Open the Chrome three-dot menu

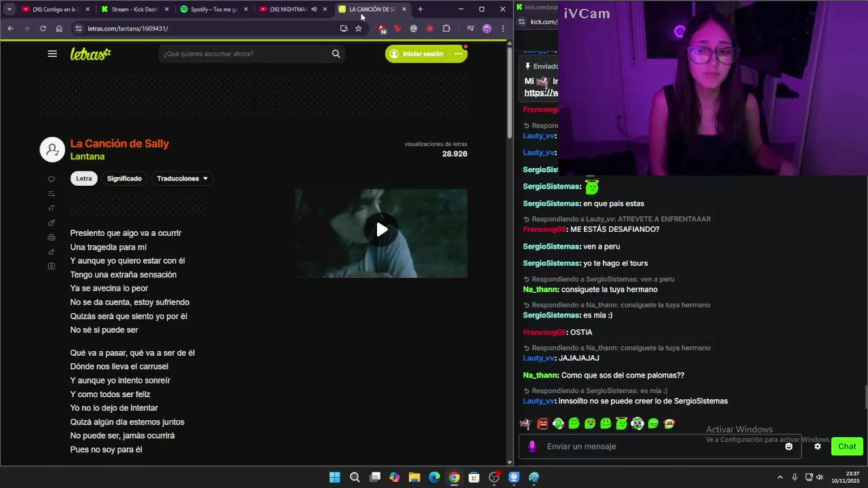[502, 28]
